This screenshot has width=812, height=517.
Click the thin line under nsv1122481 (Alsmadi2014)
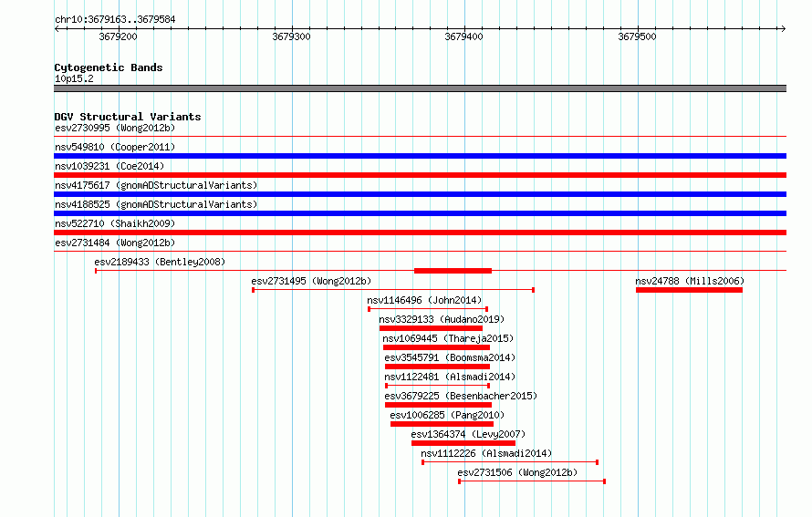tap(438, 386)
